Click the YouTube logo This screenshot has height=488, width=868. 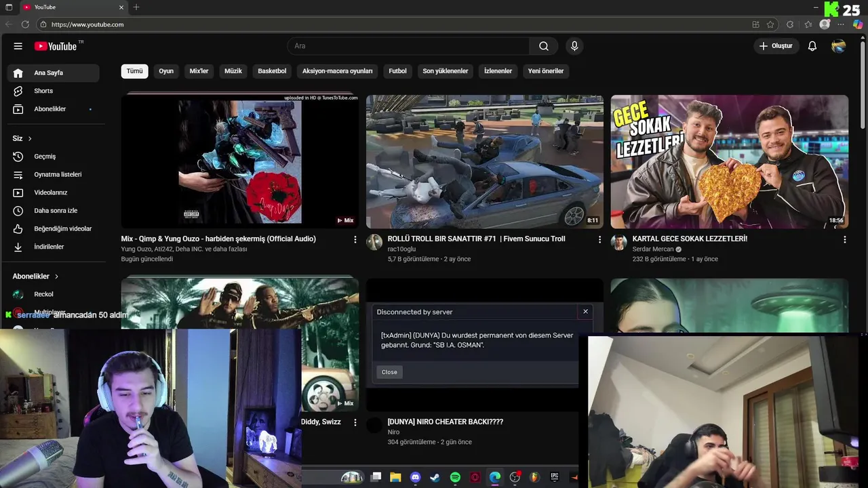(56, 46)
